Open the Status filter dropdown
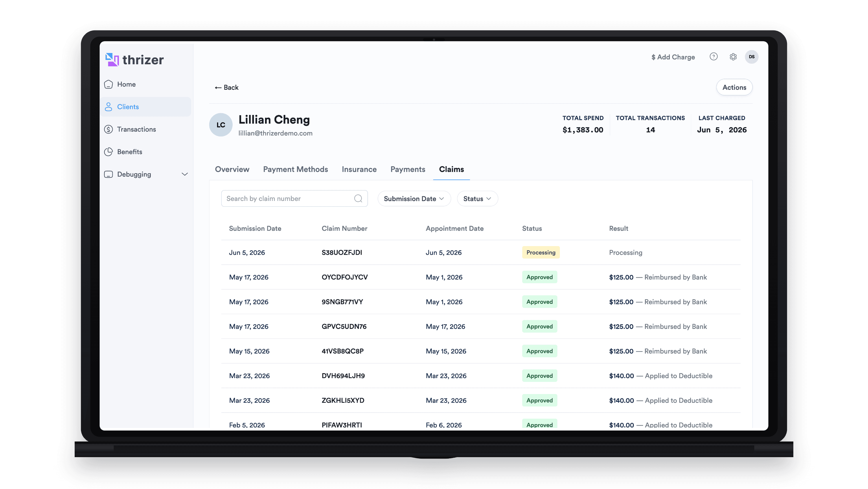 coord(477,199)
